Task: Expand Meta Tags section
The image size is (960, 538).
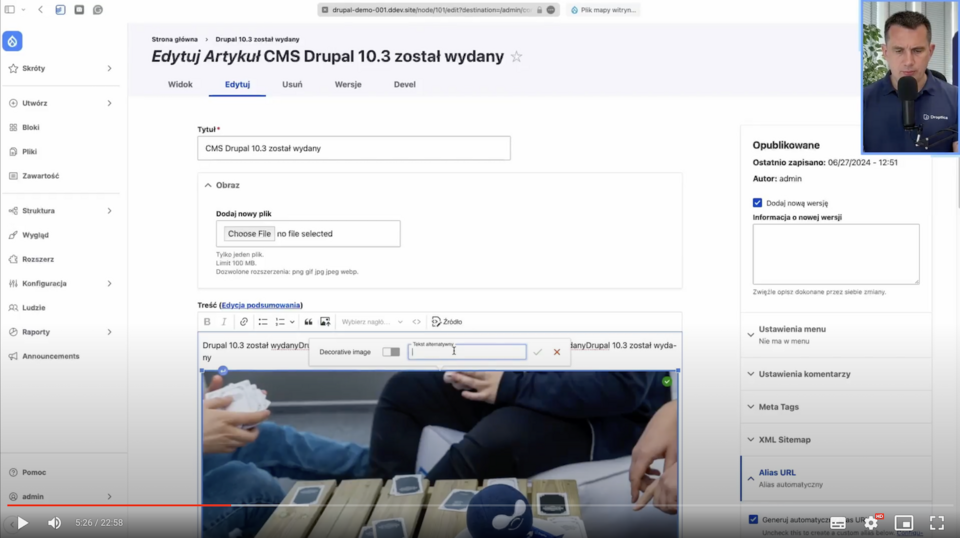Action: [835, 407]
